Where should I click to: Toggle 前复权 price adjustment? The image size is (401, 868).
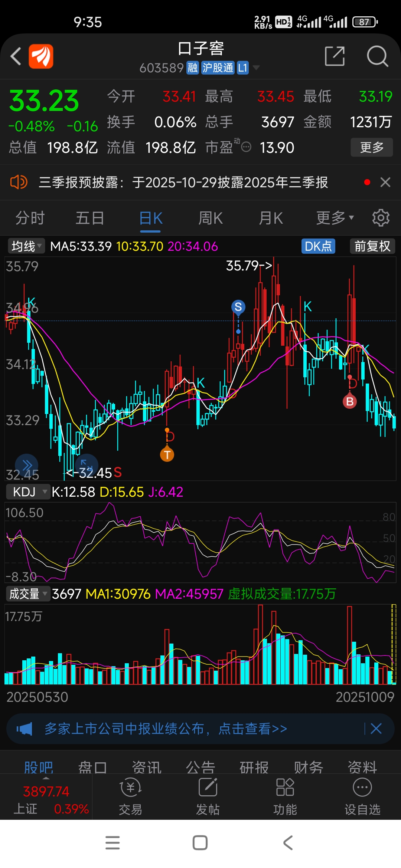click(x=372, y=246)
